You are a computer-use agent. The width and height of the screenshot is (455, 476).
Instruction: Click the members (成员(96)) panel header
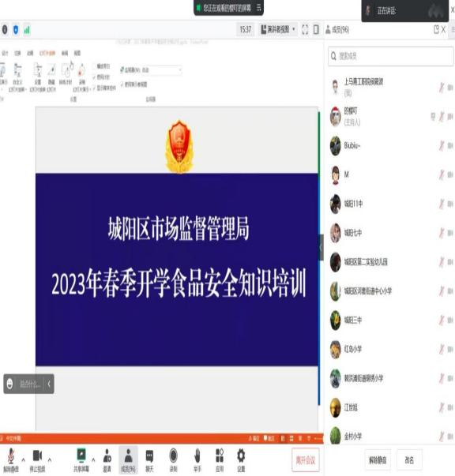337,30
